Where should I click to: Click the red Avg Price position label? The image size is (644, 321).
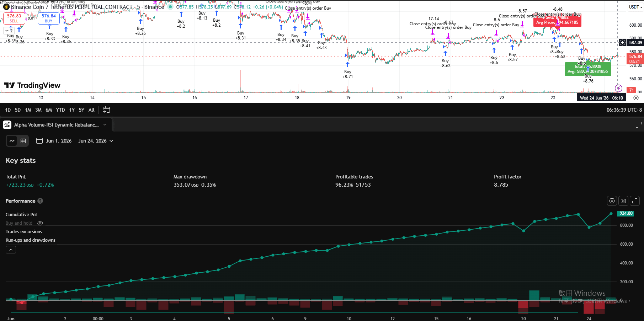point(557,20)
